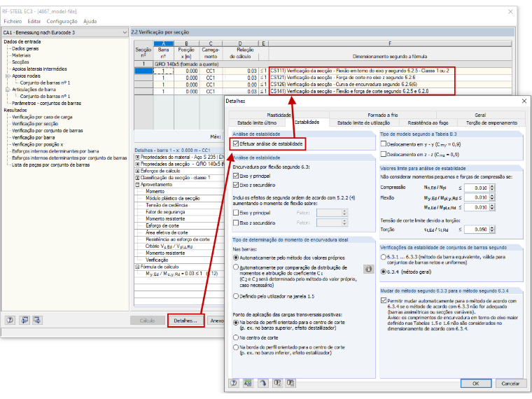Select 'Automaticamente por comparação da distribuição de momentos'

(236, 267)
